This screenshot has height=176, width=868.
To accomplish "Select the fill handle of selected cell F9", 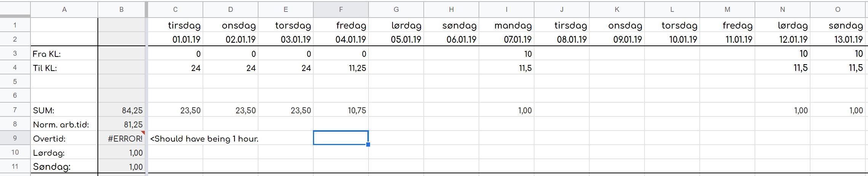I will (x=368, y=144).
